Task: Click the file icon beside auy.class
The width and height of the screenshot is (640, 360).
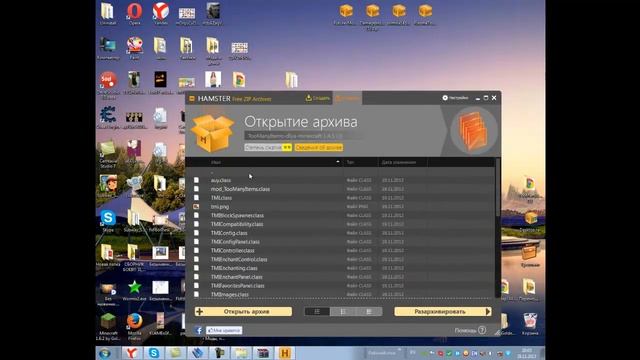Action: (196, 180)
